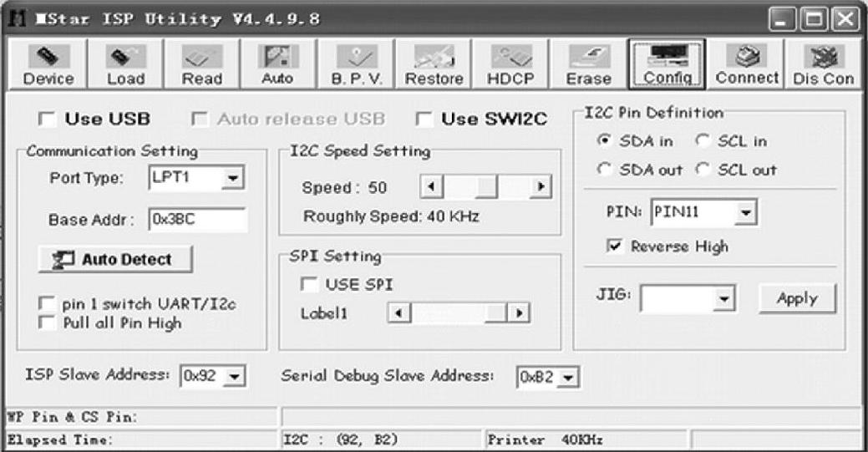Click the Dis Con toolbar icon
This screenshot has height=452, width=868.
[823, 64]
